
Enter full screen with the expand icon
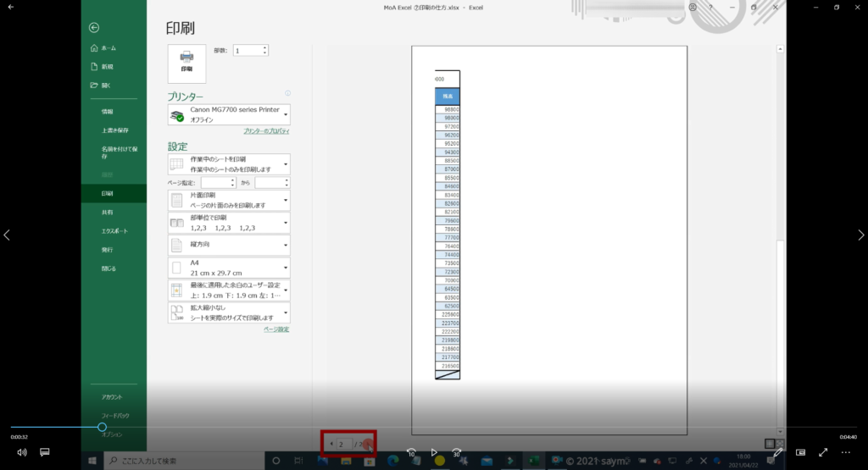point(822,453)
